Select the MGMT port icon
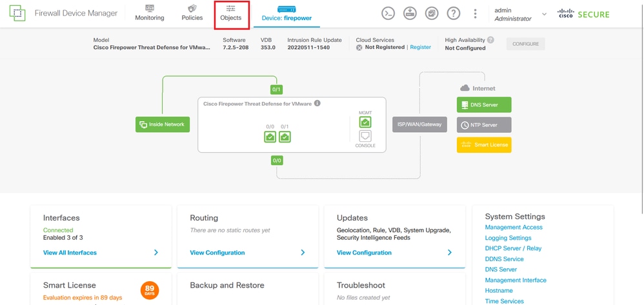644x305 pixels. (x=365, y=122)
